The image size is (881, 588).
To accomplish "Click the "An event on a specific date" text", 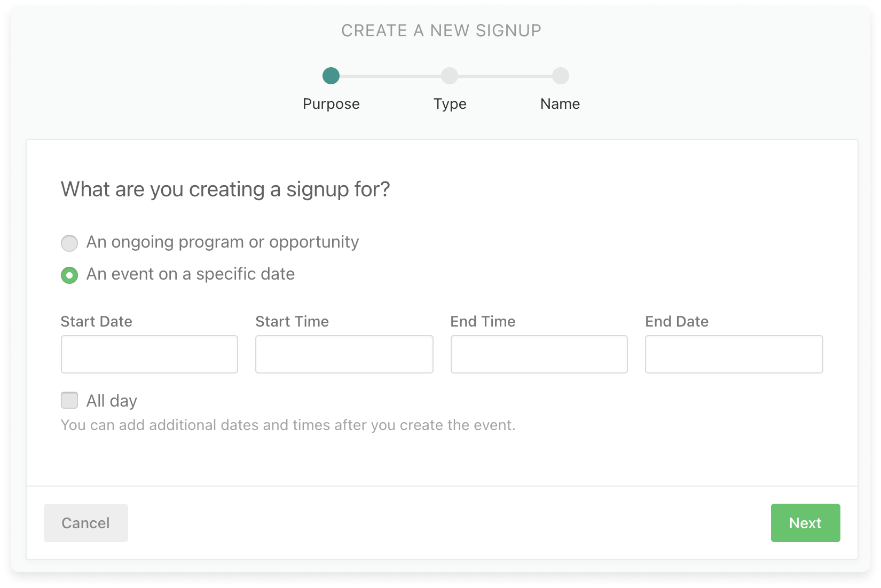I will click(x=191, y=274).
